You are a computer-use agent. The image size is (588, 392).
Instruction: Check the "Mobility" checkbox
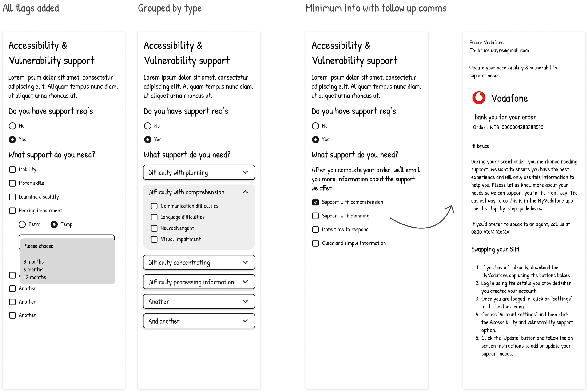12,169
